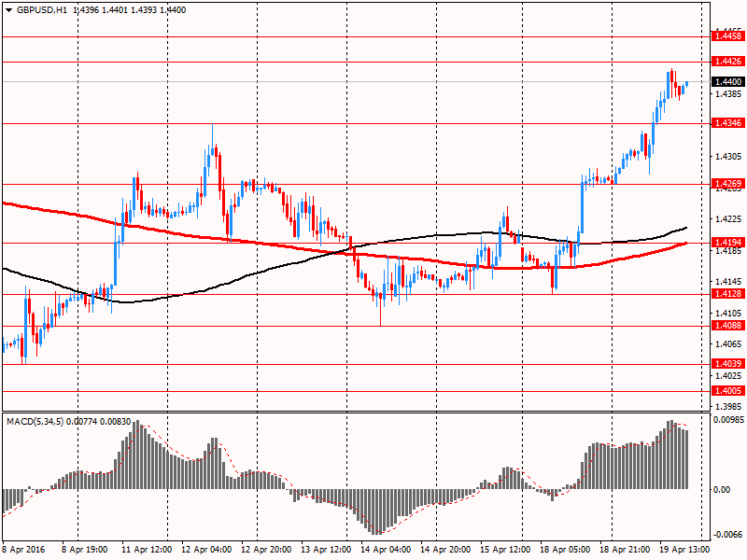Viewport: 747px width, 560px height.
Task: Click the 1.4185 price axis tick
Action: pyautogui.click(x=728, y=250)
